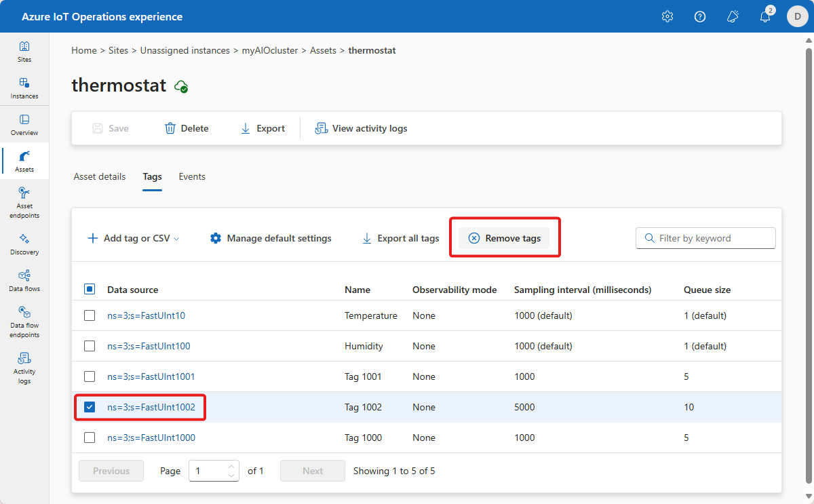The height and width of the screenshot is (504, 814).
Task: Open Sites in the sidebar
Action: click(x=24, y=52)
